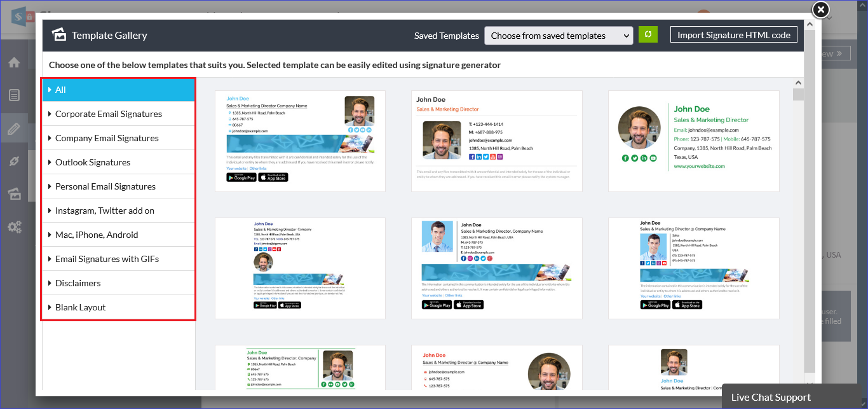Click the green refresh saved templates icon
The width and height of the screenshot is (868, 409).
tap(648, 35)
